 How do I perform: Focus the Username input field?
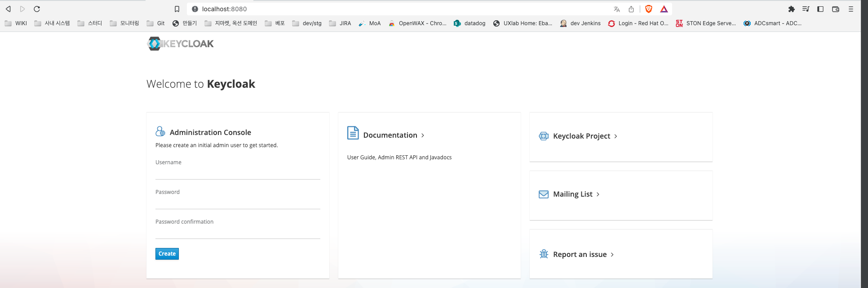[238, 173]
